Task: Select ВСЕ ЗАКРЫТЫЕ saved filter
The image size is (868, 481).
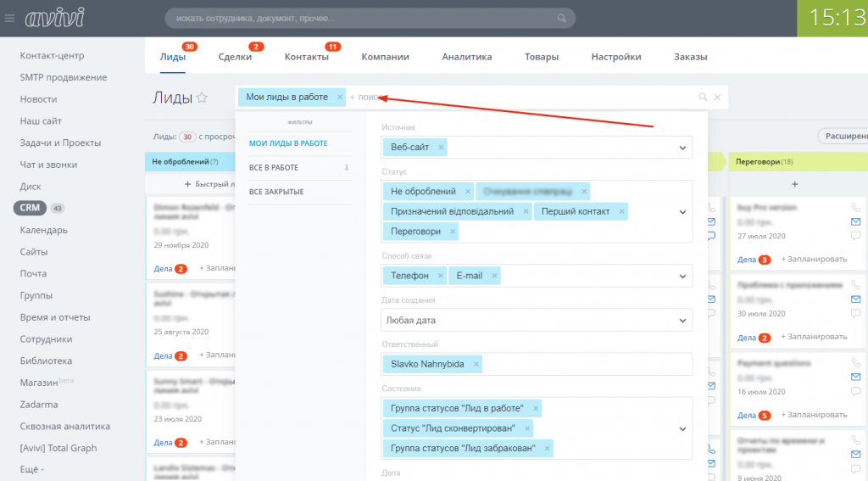Action: point(276,192)
